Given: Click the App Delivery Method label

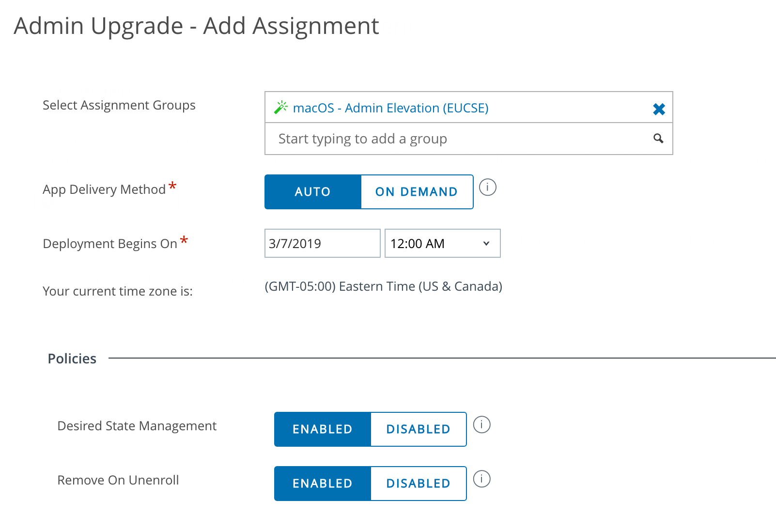Looking at the screenshot, I should pyautogui.click(x=104, y=189).
